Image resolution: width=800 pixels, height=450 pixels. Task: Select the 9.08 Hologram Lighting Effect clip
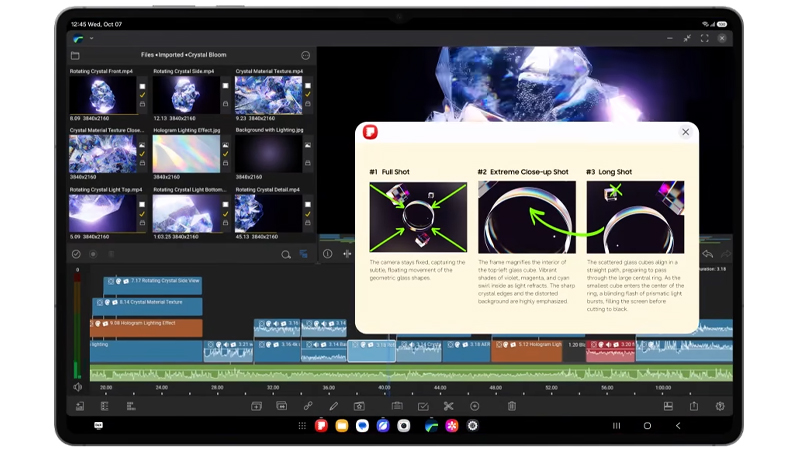[146, 328]
